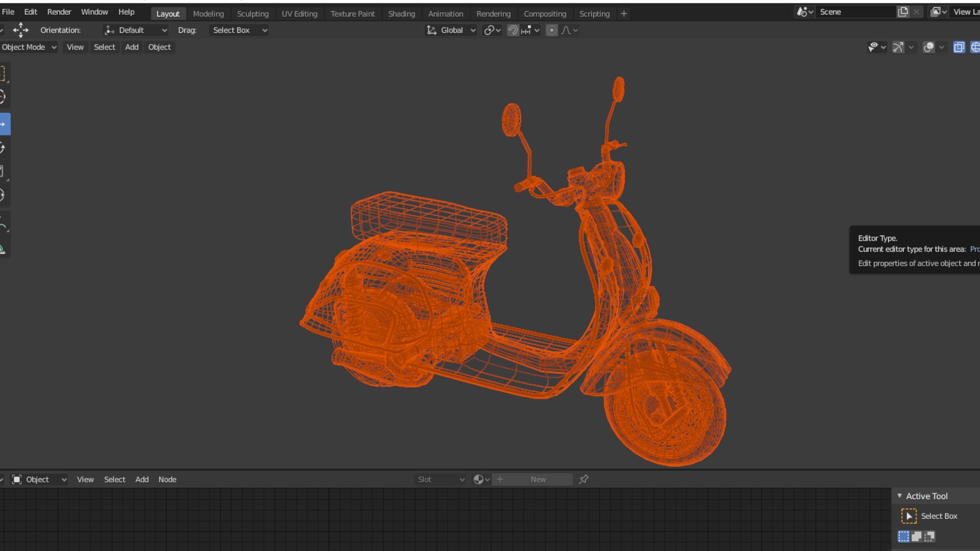Open the viewport Select menu

click(x=105, y=47)
